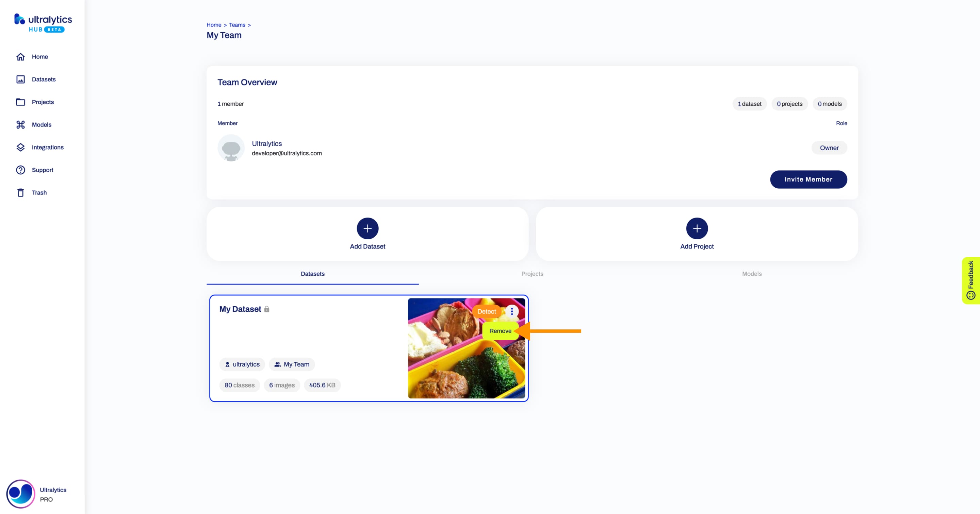Click the Trash icon in sidebar

20,192
